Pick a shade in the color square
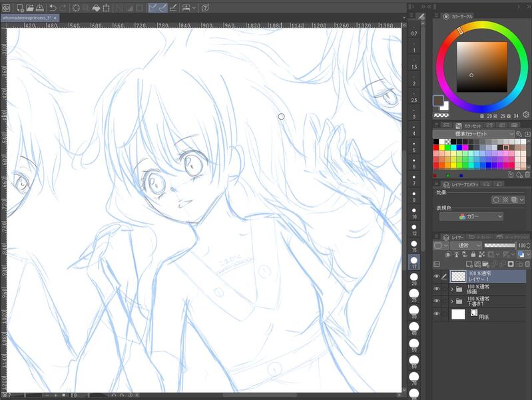Viewport: 532px width, 400px height. [482, 67]
